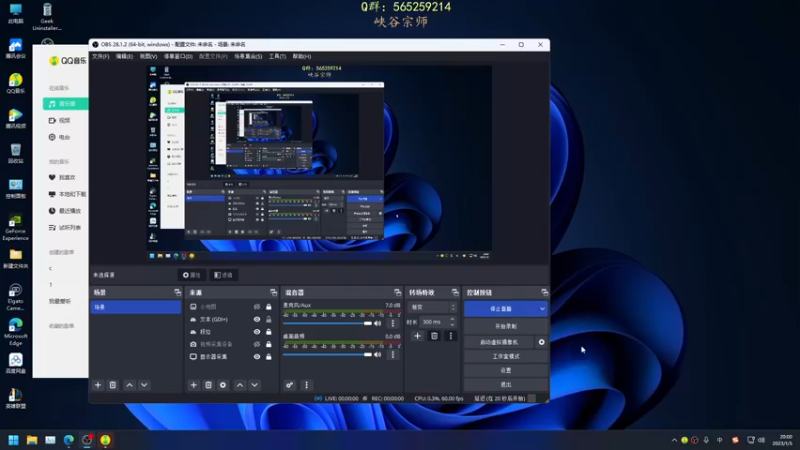Viewport: 800px width, 450px height.
Task: Pop out the 来源 dock panel
Action: tap(273, 292)
